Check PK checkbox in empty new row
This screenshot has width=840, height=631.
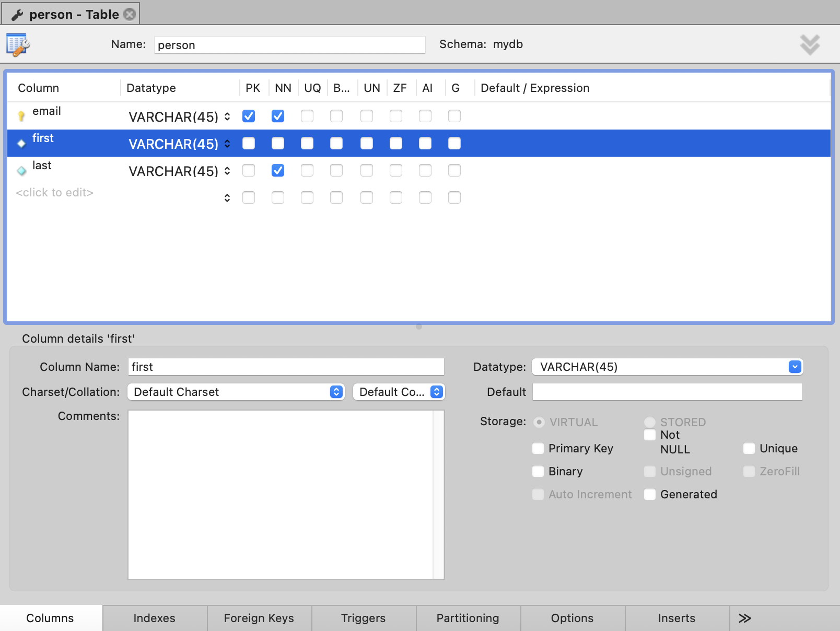point(249,197)
